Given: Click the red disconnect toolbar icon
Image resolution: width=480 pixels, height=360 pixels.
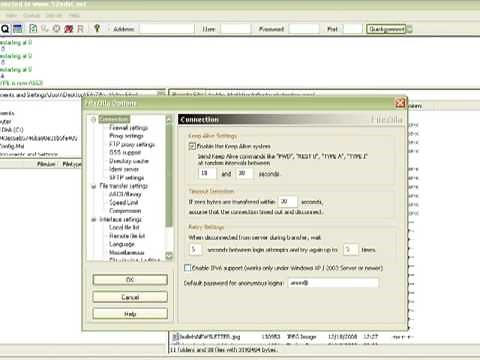Looking at the screenshot, I should [69, 29].
